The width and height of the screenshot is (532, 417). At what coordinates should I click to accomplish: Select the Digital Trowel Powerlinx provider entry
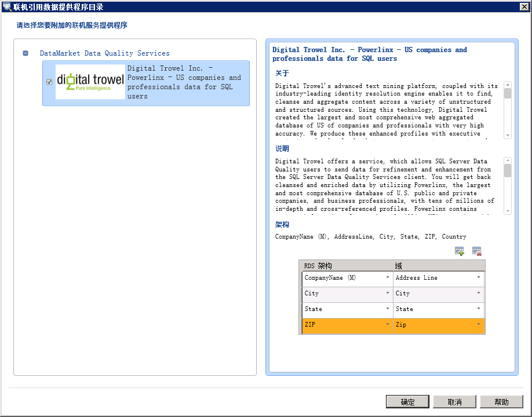184,82
